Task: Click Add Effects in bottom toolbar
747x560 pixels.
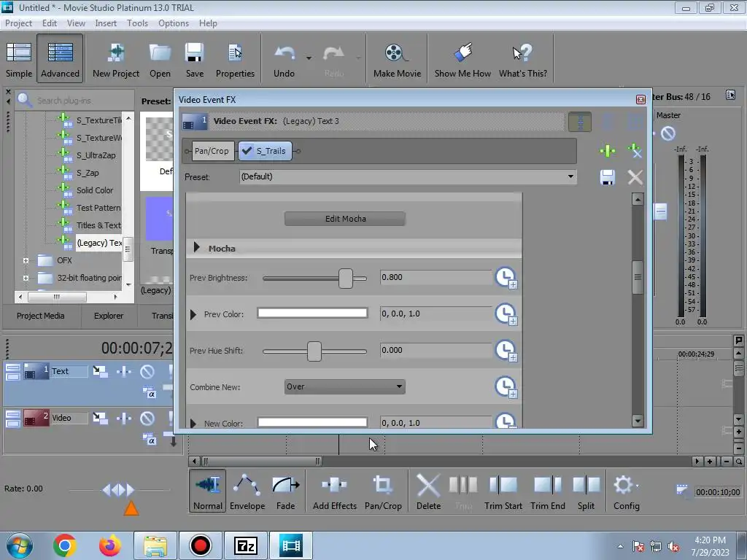Action: [x=334, y=491]
